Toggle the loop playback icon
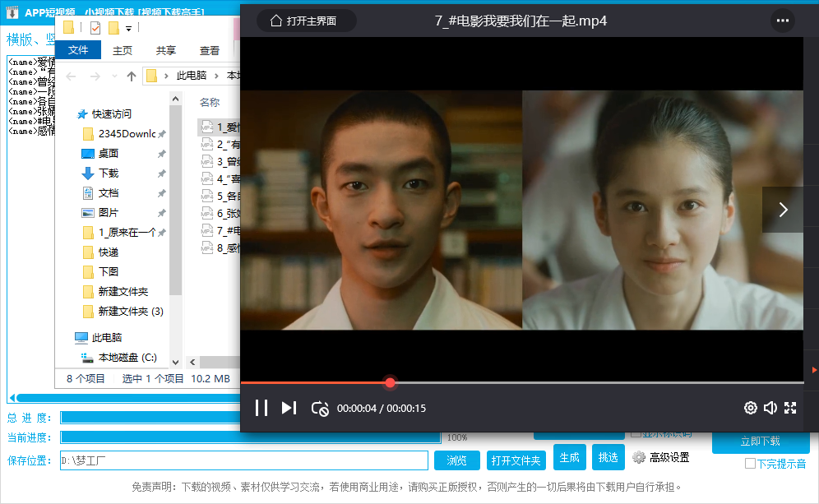 click(x=320, y=408)
